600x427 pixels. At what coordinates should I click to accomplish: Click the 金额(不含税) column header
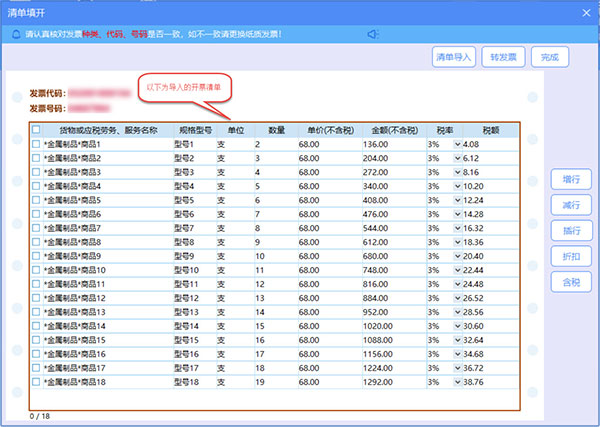click(x=392, y=130)
